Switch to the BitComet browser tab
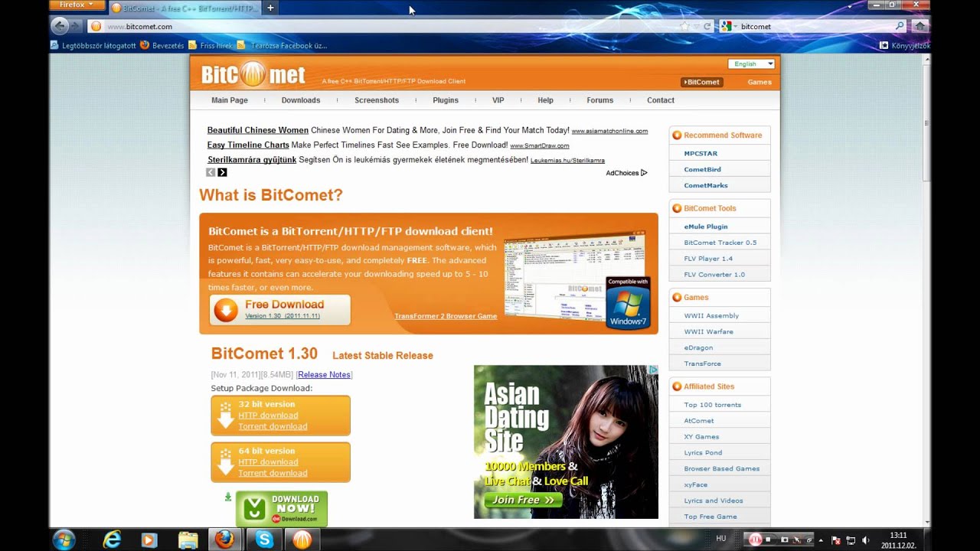Viewport: 980px width, 551px height. click(184, 8)
